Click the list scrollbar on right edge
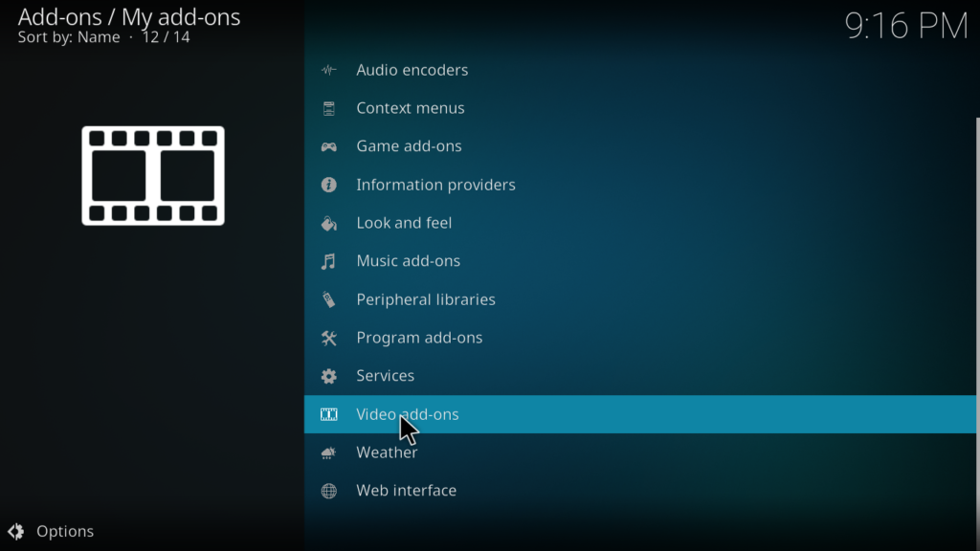980x551 pixels. point(977,287)
